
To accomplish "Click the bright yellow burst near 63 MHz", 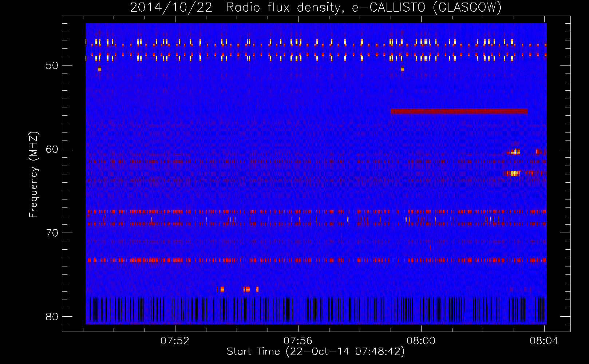I will point(514,173).
